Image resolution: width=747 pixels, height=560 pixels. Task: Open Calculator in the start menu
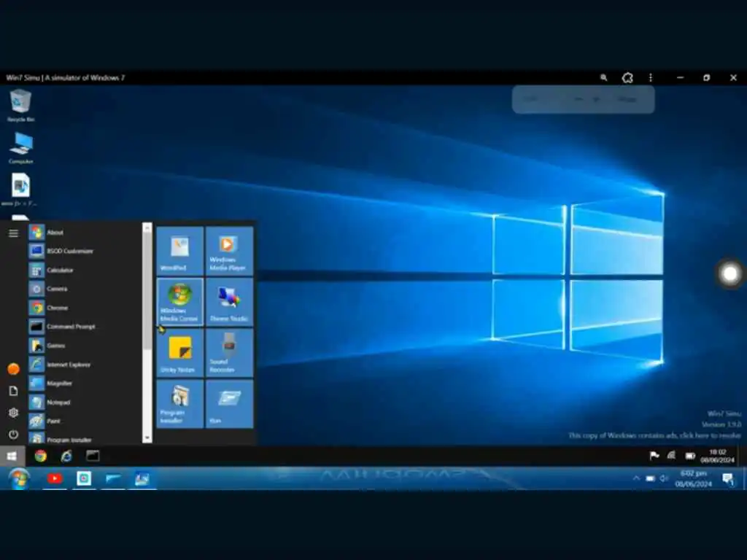coord(85,270)
